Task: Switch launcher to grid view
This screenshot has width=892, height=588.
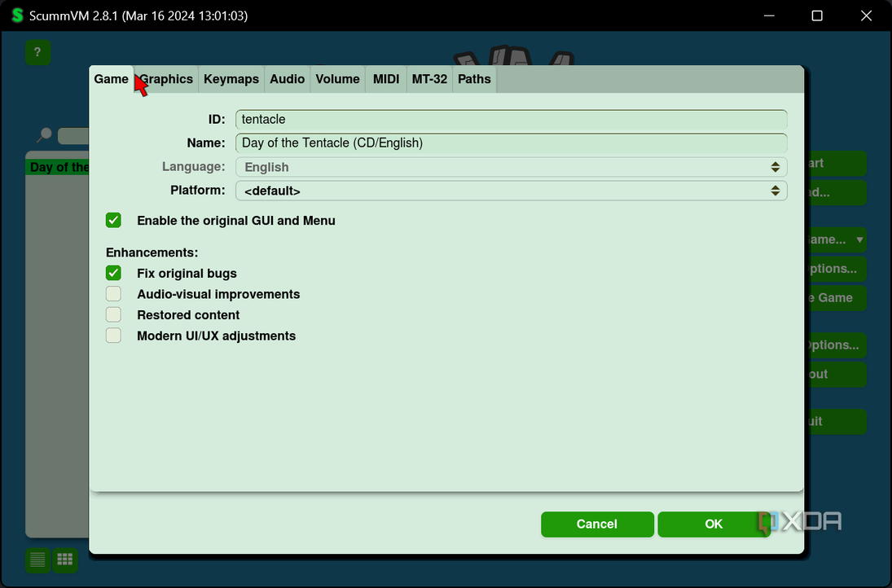Action: pos(65,559)
